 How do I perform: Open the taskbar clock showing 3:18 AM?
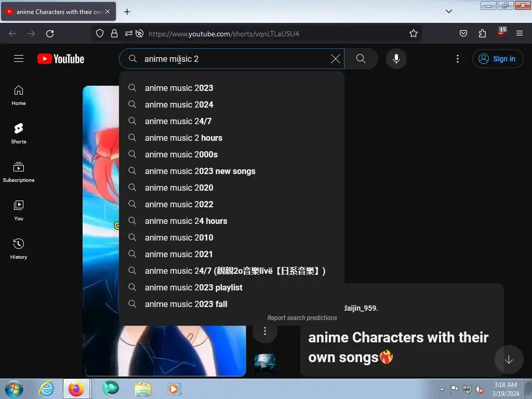coord(505,389)
